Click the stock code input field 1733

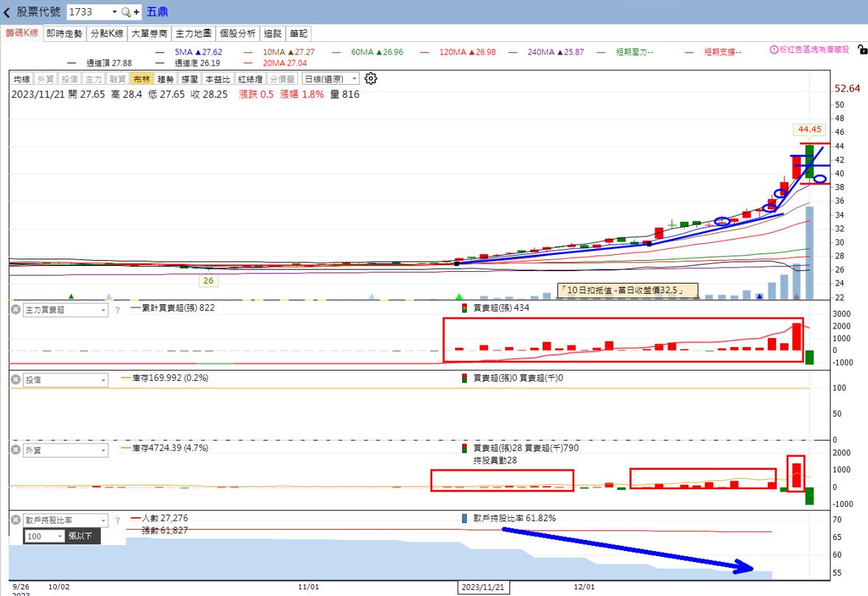click(88, 13)
